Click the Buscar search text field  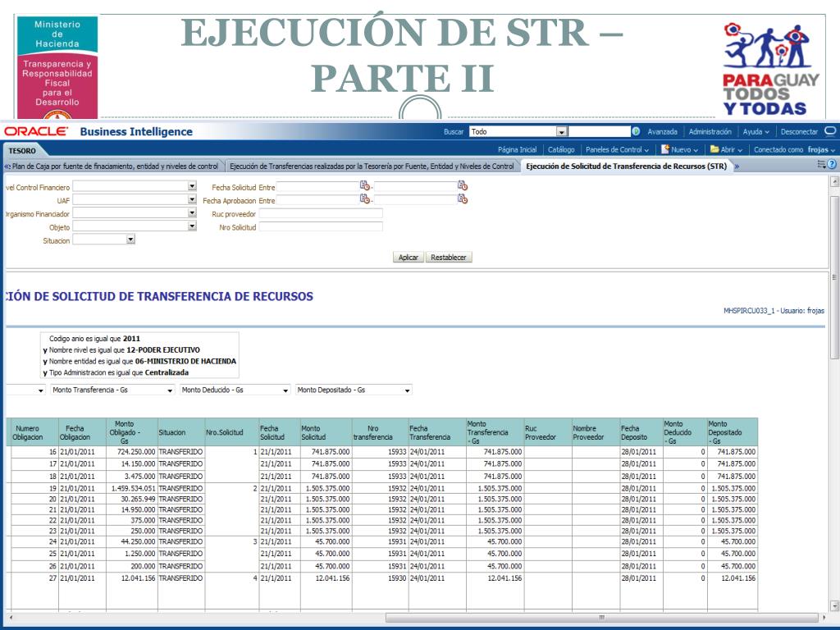(600, 131)
